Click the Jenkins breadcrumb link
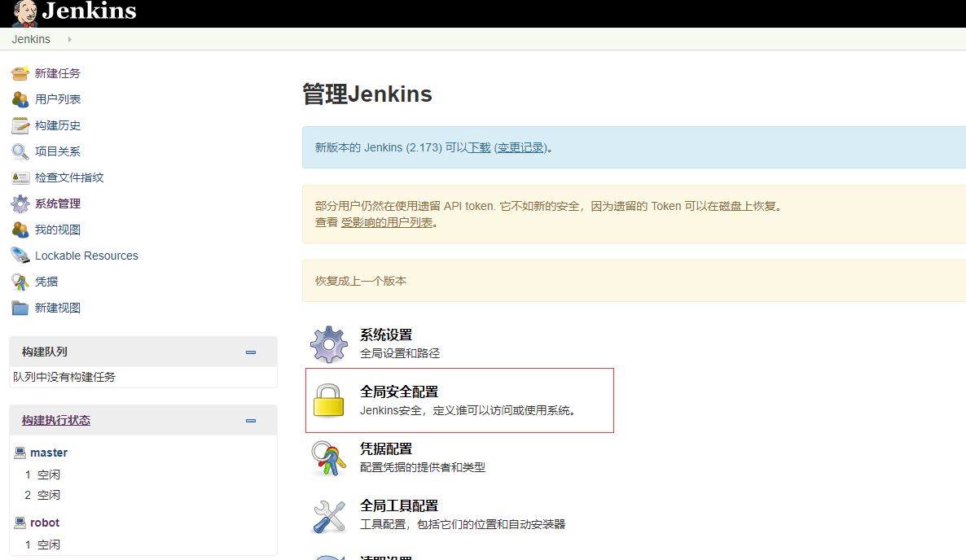 [x=31, y=39]
